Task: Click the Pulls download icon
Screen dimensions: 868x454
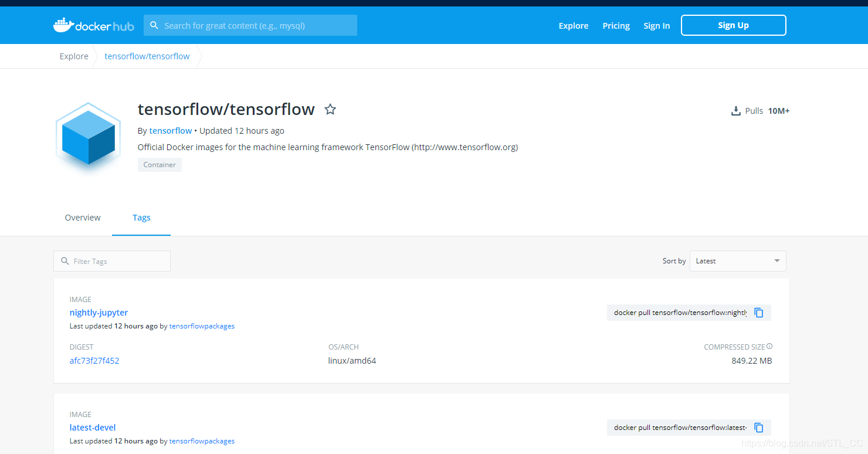Action: [x=735, y=111]
